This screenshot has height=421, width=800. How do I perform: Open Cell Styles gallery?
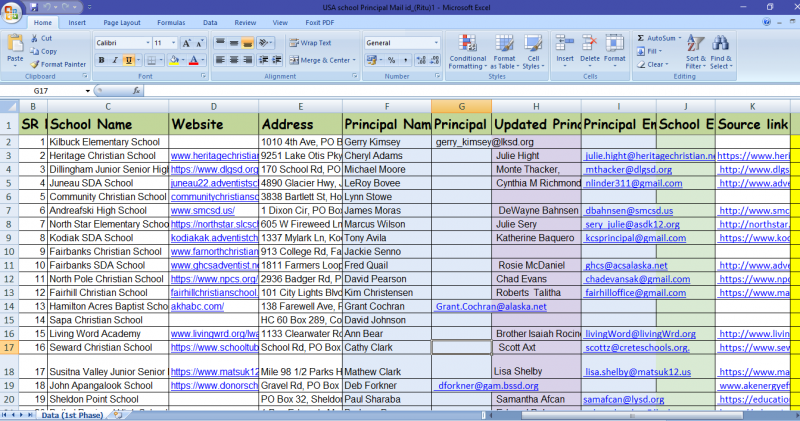tap(533, 52)
